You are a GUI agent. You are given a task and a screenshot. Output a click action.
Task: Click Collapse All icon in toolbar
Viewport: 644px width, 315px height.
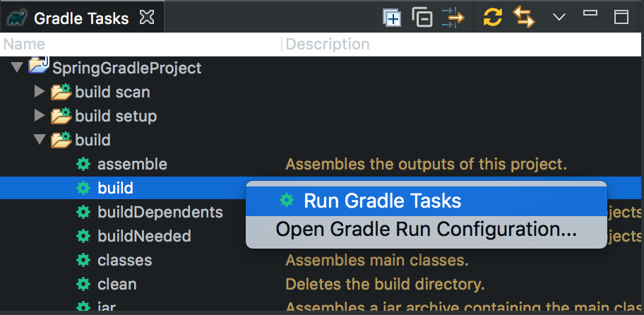pos(422,18)
